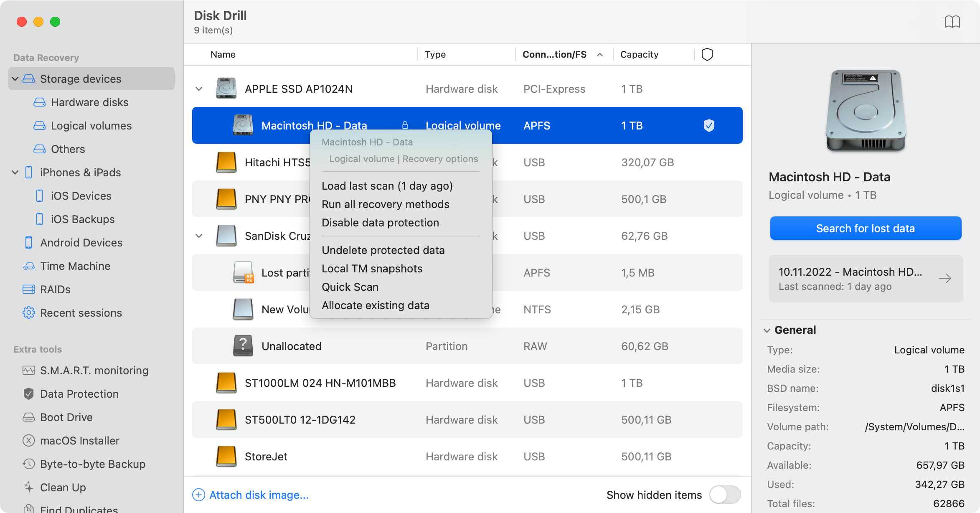The image size is (980, 513).
Task: Click the StoreJet drive icon
Action: click(x=226, y=456)
